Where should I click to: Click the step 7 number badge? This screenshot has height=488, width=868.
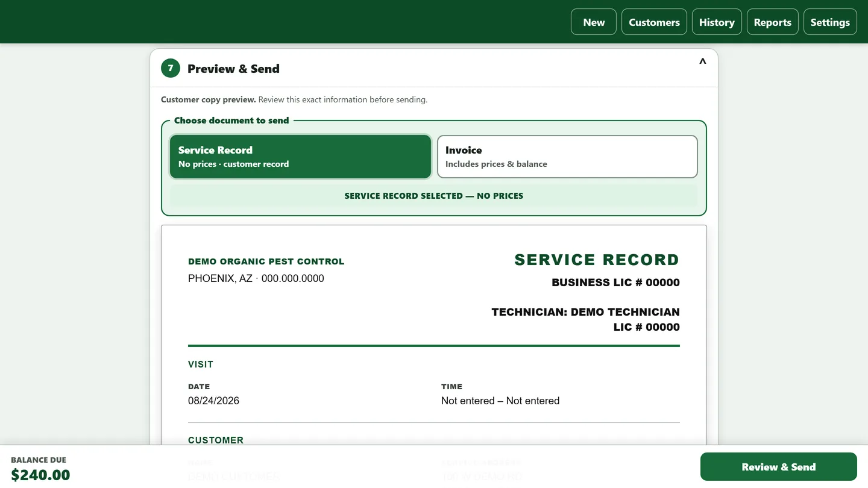(x=171, y=68)
